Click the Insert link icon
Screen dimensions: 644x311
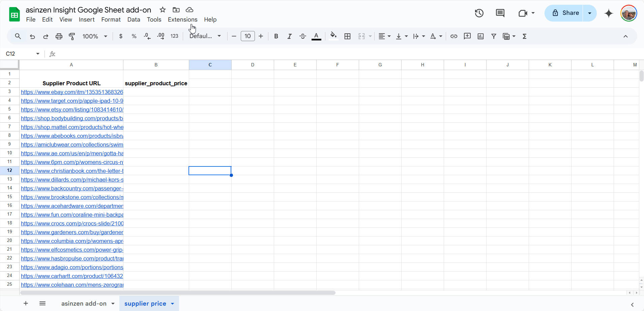click(454, 36)
